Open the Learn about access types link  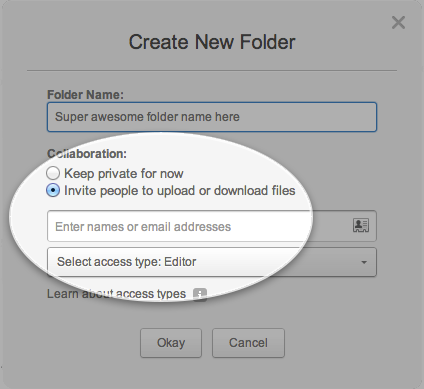pyautogui.click(x=116, y=294)
